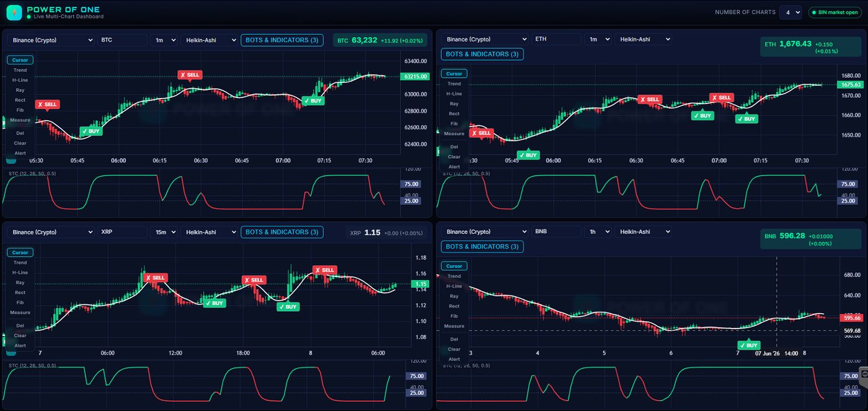The width and height of the screenshot is (868, 411).
Task: Open Bots & Indicators in the XRP chart
Action: 282,232
